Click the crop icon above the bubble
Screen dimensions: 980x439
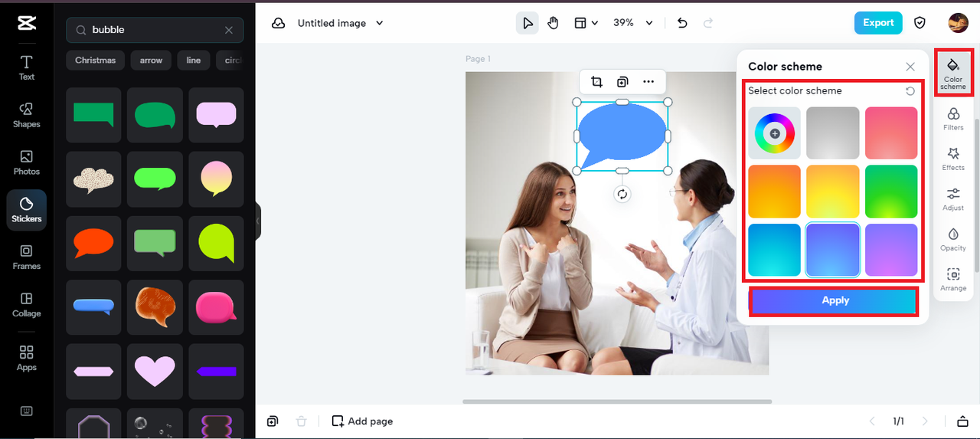point(596,81)
